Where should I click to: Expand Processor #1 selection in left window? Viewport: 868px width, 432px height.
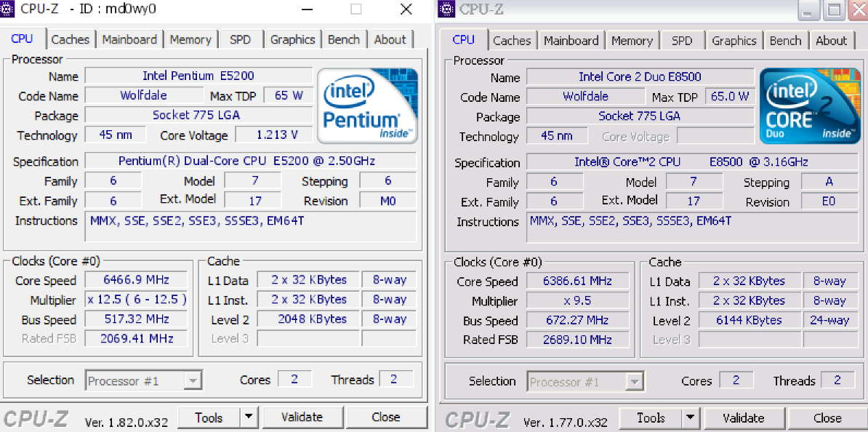pos(193,380)
